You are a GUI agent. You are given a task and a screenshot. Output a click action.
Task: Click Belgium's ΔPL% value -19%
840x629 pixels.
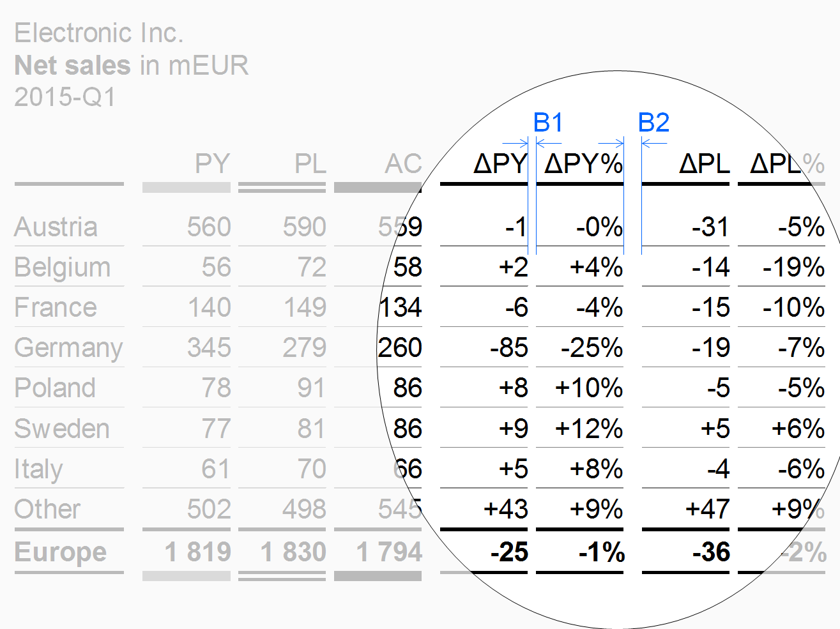tap(793, 268)
